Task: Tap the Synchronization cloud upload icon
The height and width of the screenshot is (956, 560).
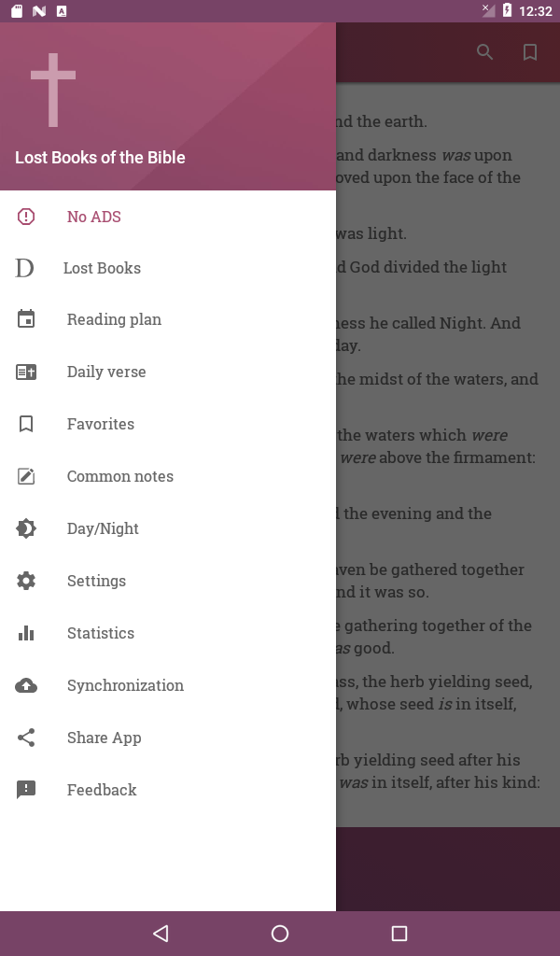Action: (x=26, y=685)
